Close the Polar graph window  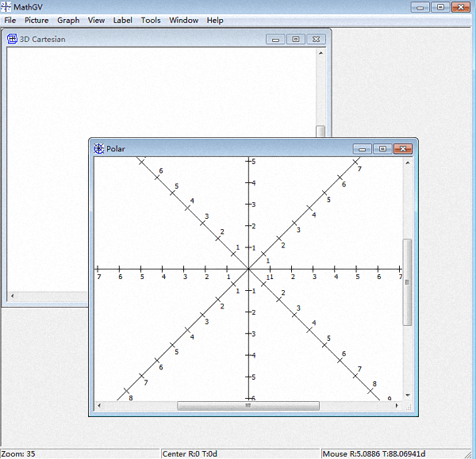[403, 148]
